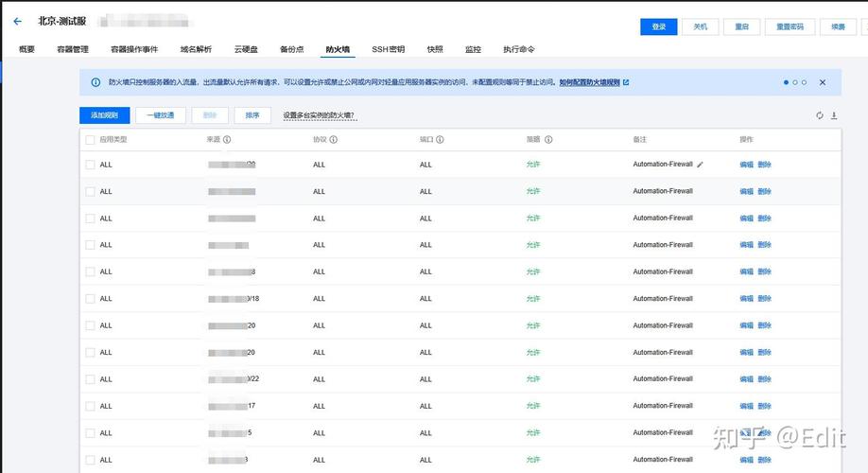The height and width of the screenshot is (473, 868).
Task: Refresh the firewall rule list
Action: [x=819, y=115]
